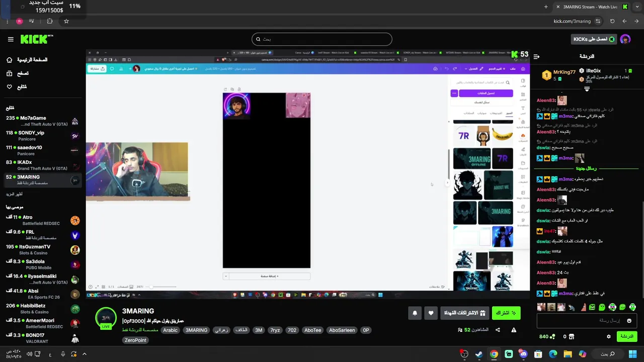The image size is (644, 362).
Task: Open the Home page item in sidebar
Action: (27, 60)
